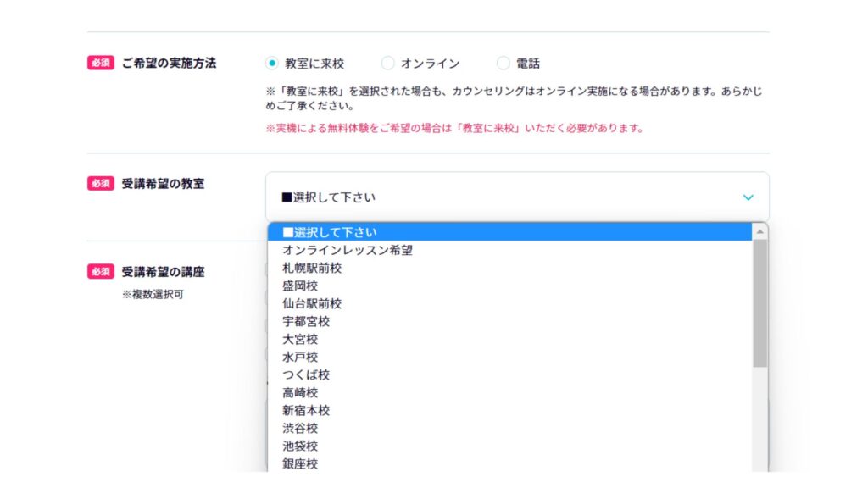The width and height of the screenshot is (868, 488).
Task: Pick 高崎校 from the list
Action: click(x=509, y=392)
